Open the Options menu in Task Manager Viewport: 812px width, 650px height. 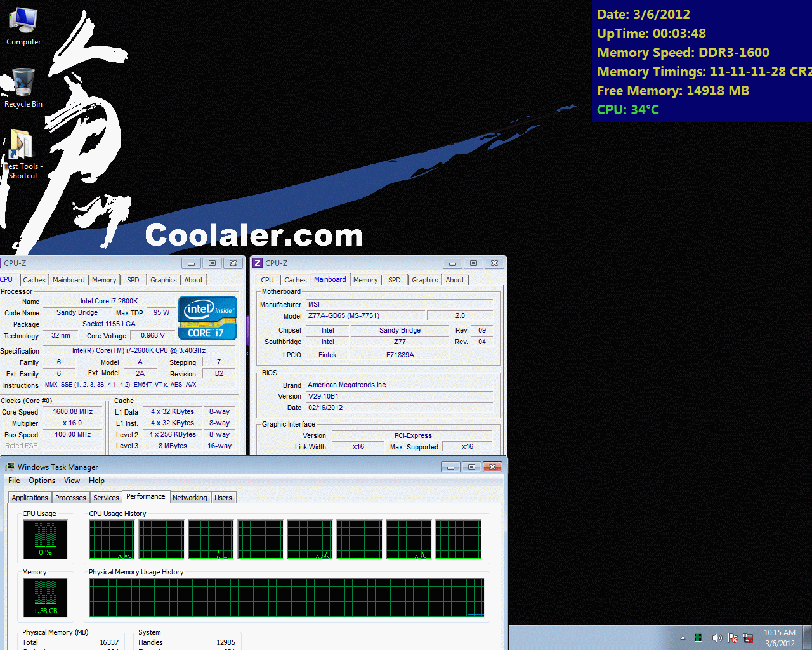pyautogui.click(x=42, y=481)
